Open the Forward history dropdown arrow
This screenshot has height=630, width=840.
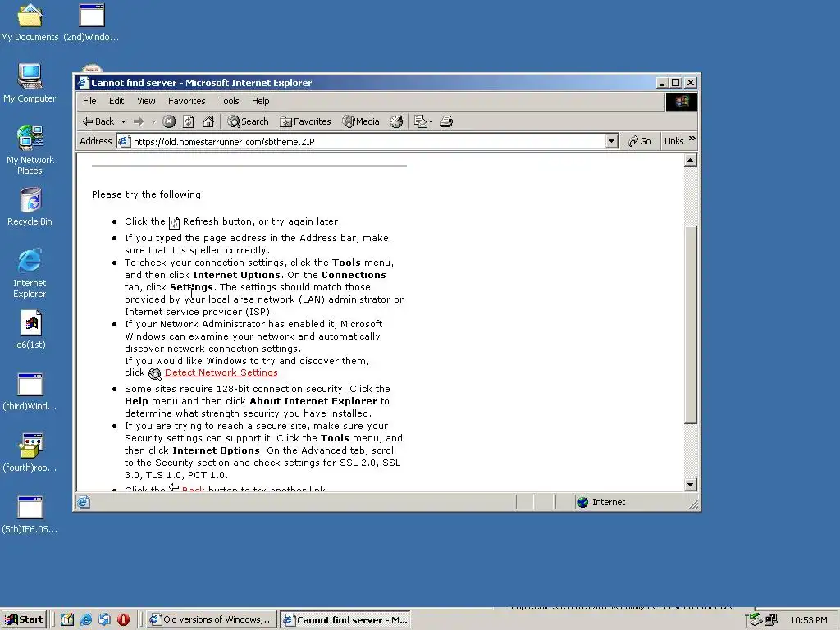pos(153,121)
